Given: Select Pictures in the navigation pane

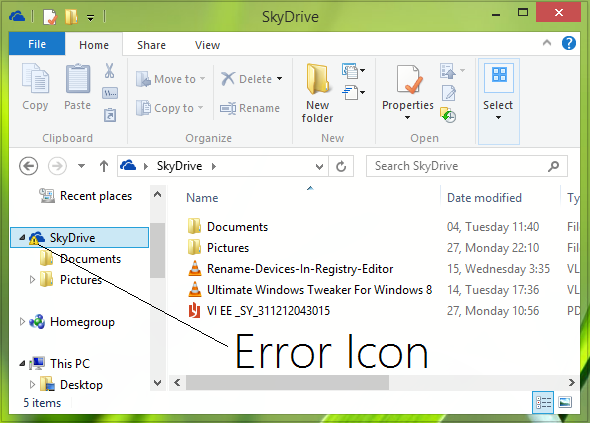Looking at the screenshot, I should (71, 280).
